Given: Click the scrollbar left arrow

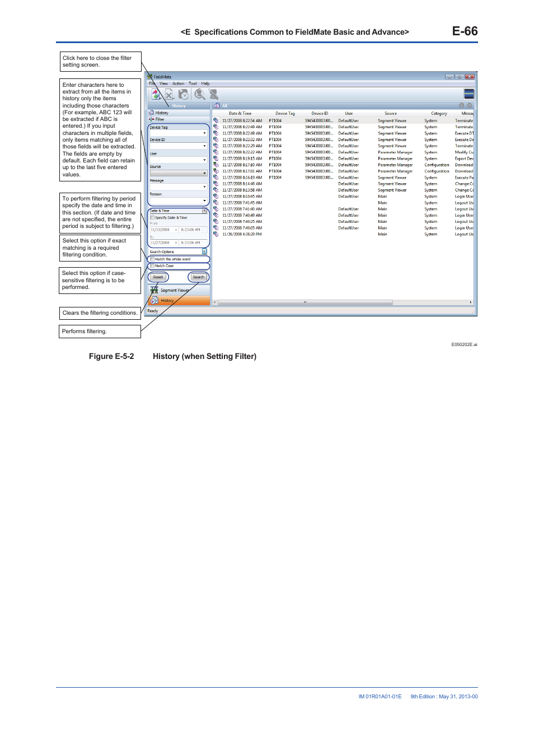Looking at the screenshot, I should point(215,302).
